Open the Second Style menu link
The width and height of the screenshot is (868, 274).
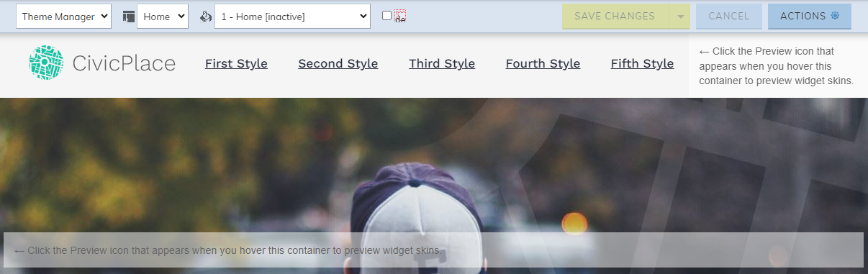click(338, 63)
